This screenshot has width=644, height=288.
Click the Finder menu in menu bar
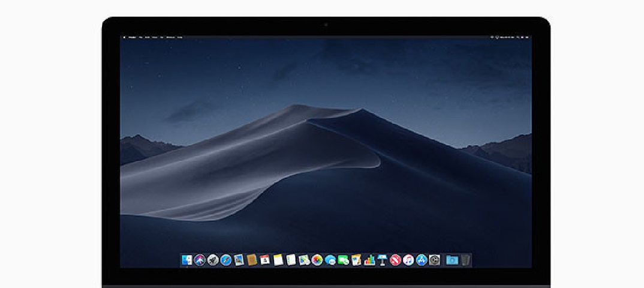tap(132, 37)
